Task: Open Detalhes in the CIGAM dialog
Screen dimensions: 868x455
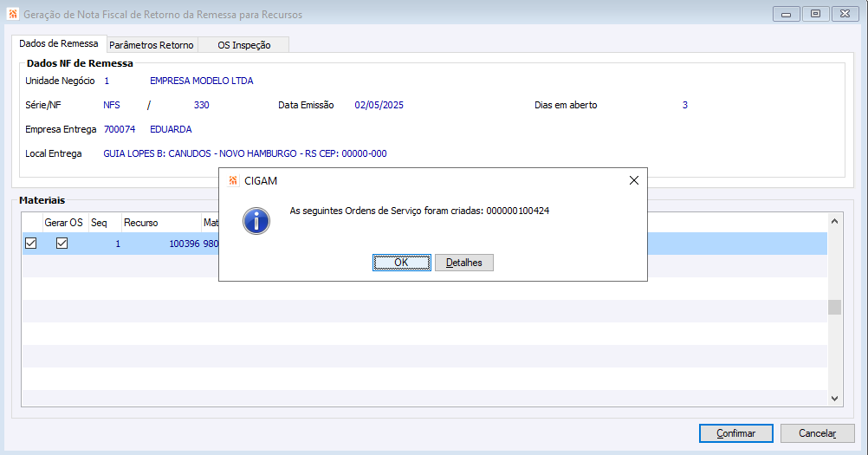Action: tap(464, 263)
